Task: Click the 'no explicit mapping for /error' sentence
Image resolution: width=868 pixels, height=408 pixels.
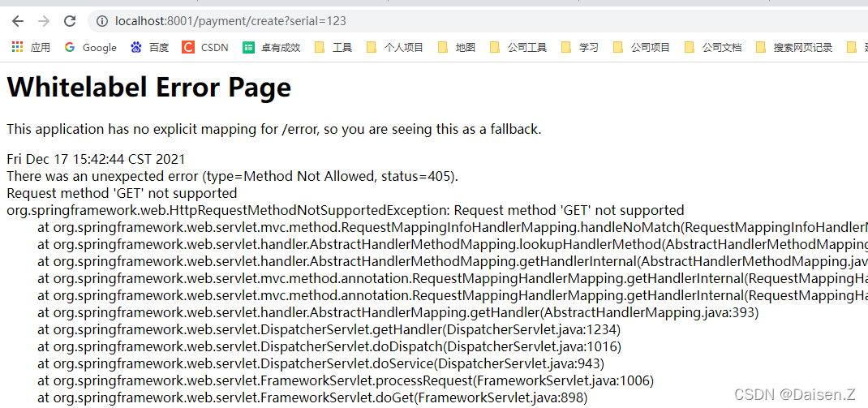Action: coord(274,130)
